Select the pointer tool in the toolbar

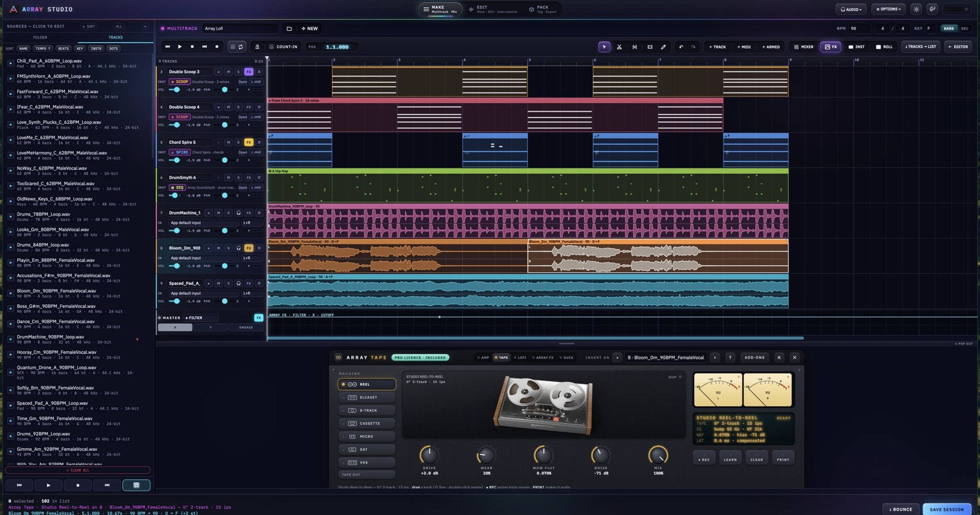pos(604,47)
